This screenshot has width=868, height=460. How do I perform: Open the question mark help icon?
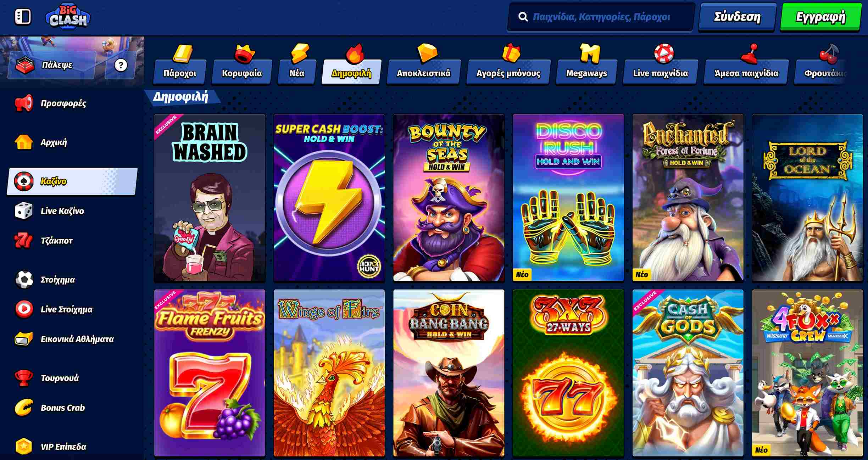click(x=121, y=65)
